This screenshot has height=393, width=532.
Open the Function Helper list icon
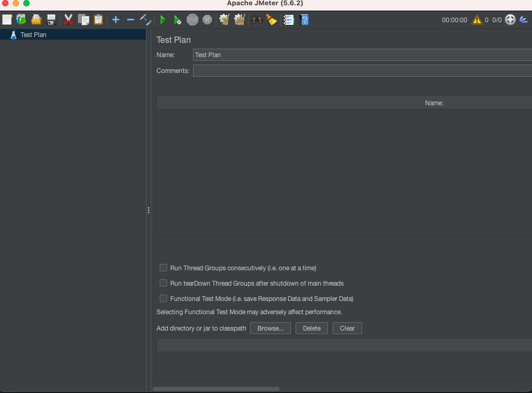[x=289, y=20]
